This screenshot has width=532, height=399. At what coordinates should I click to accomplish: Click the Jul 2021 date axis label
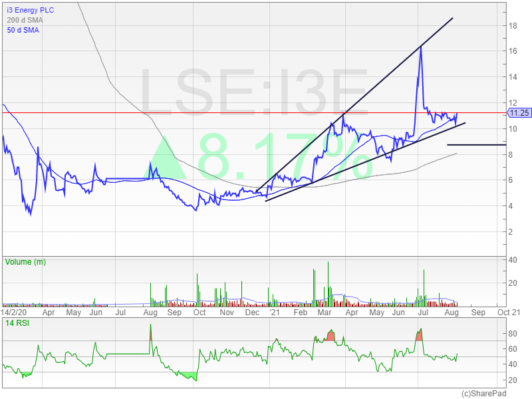pyautogui.click(x=423, y=312)
